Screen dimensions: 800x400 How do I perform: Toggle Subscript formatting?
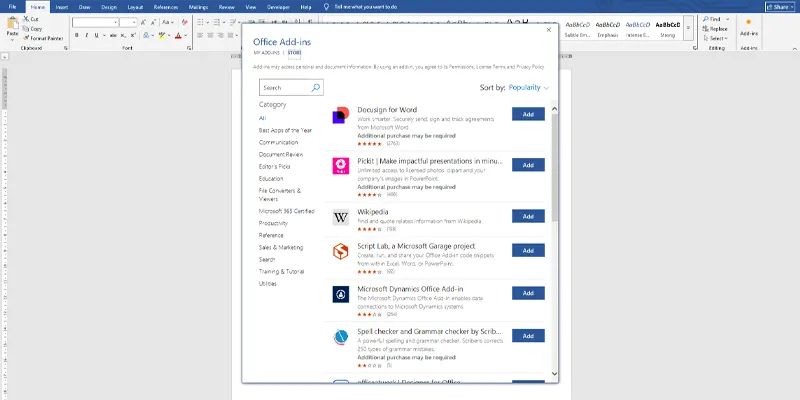[124, 35]
